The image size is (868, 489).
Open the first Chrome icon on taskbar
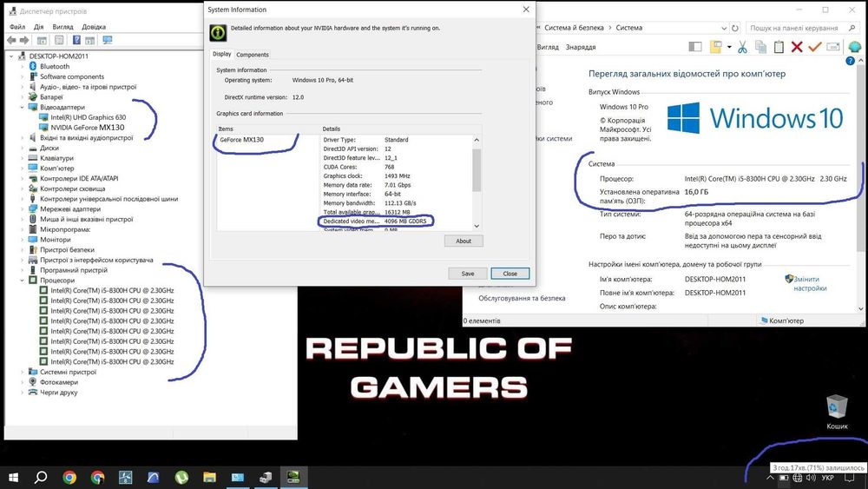[69, 478]
